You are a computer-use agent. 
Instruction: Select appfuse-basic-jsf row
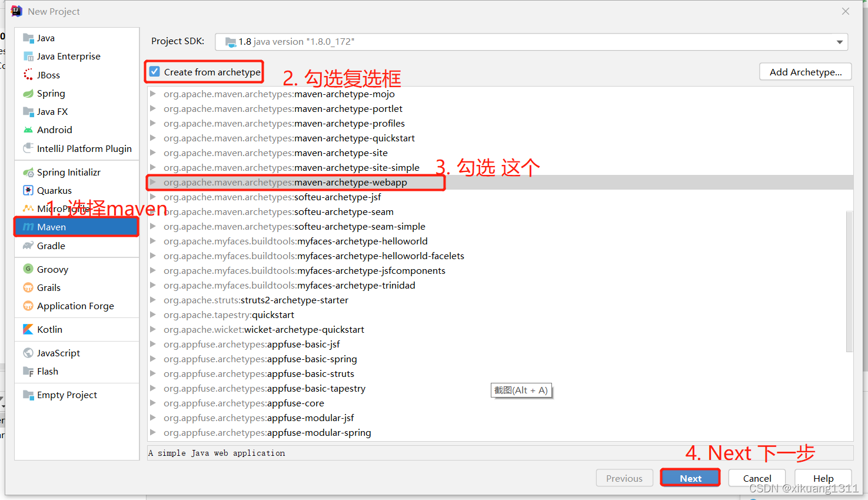click(500, 344)
